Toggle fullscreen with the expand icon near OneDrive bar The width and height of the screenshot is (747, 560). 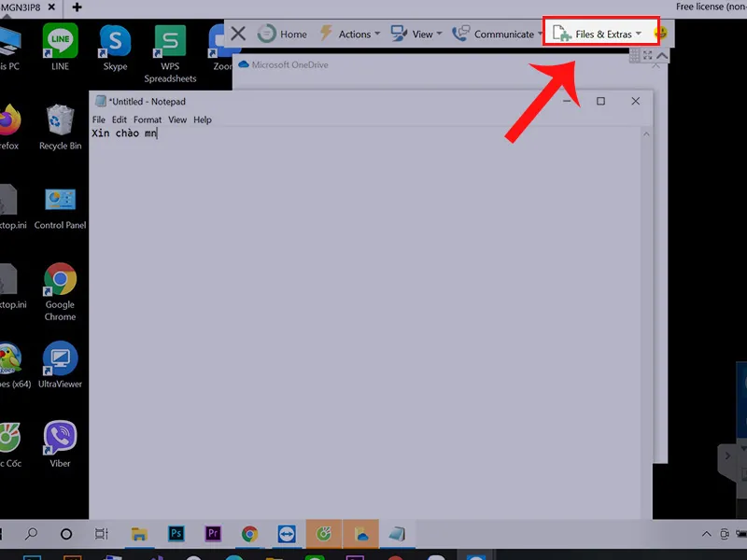(x=647, y=55)
